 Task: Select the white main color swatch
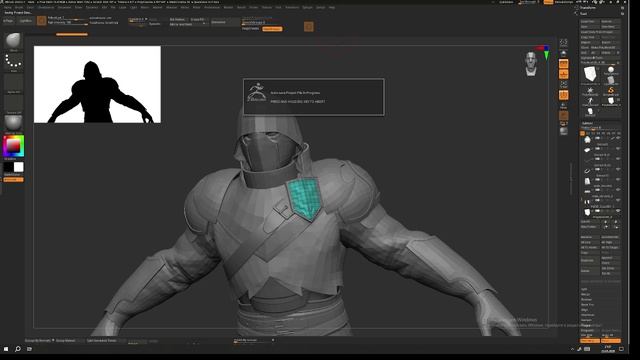pos(18,167)
